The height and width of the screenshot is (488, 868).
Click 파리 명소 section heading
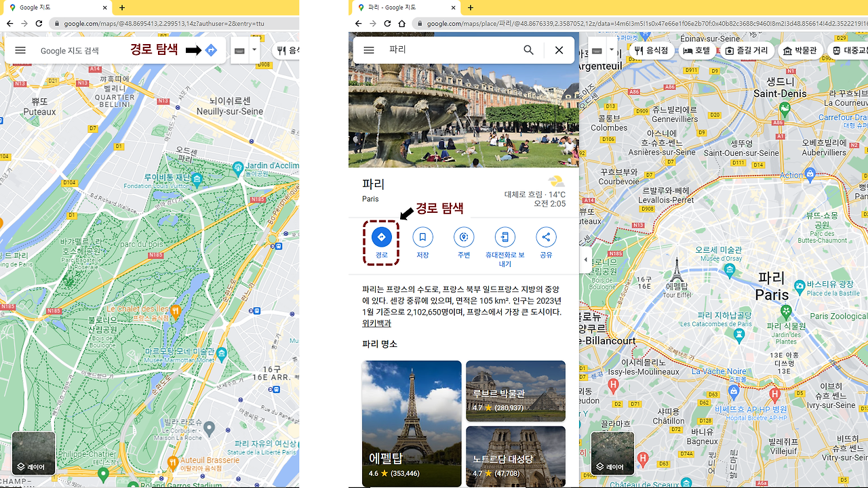[380, 344]
